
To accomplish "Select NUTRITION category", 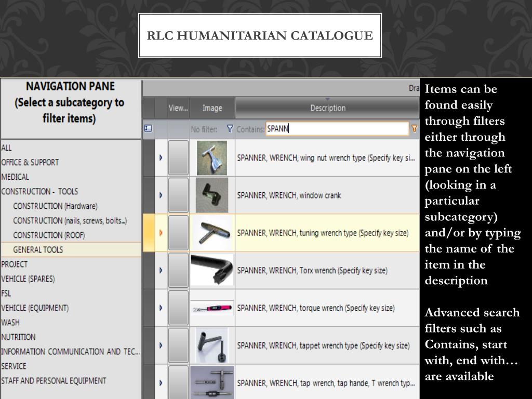I will point(18,337).
